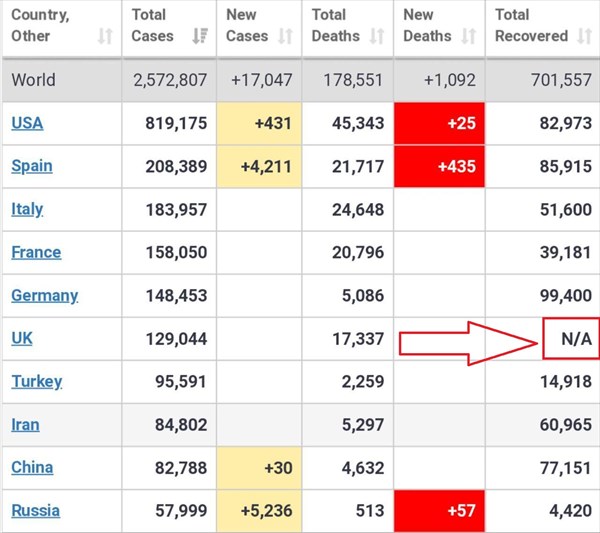Select USA total cases 819,175
The image size is (600, 533).
[176, 124]
